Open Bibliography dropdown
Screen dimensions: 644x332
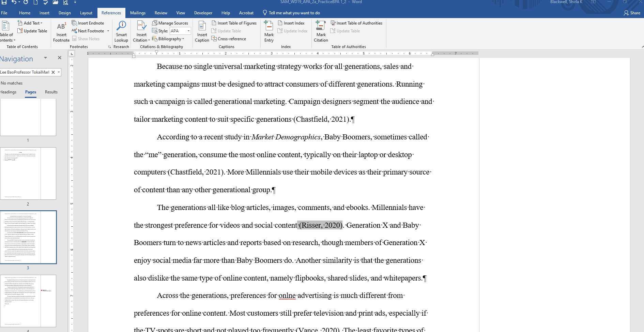[168, 39]
